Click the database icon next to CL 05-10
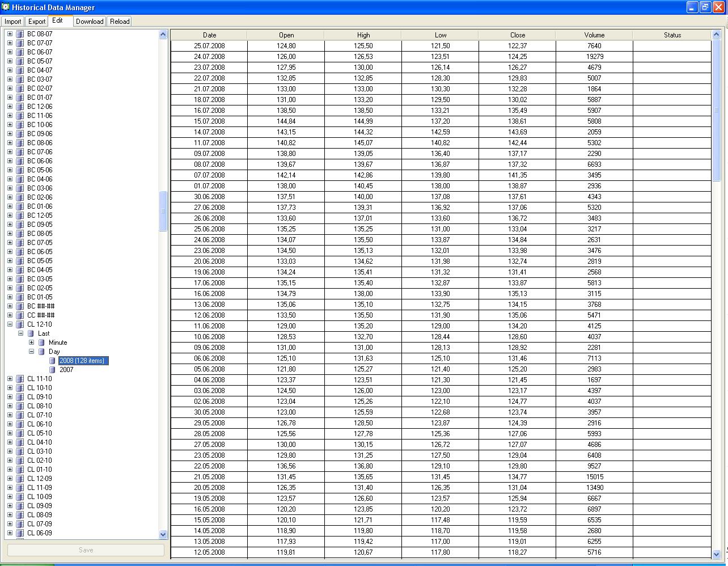 [20, 433]
